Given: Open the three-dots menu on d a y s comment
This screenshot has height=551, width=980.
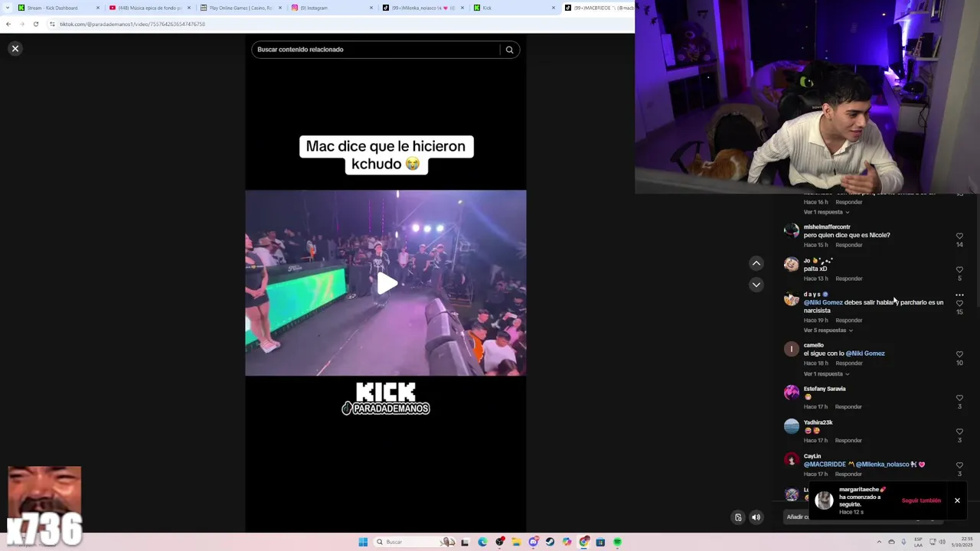Looking at the screenshot, I should coord(959,295).
